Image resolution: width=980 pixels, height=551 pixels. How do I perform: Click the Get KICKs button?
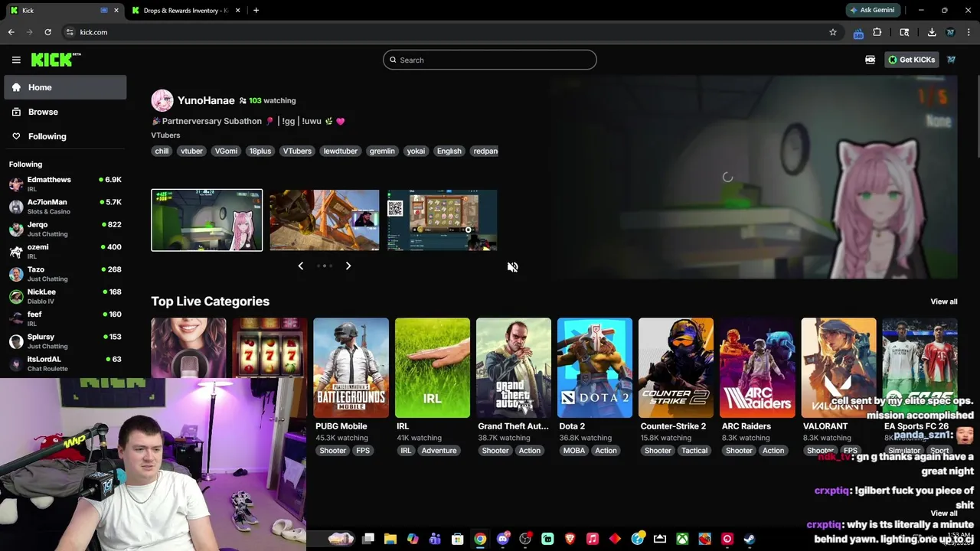point(911,60)
